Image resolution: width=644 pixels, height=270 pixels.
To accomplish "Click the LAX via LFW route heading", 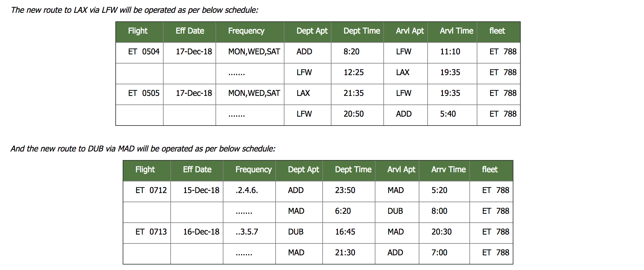I will click(x=134, y=10).
